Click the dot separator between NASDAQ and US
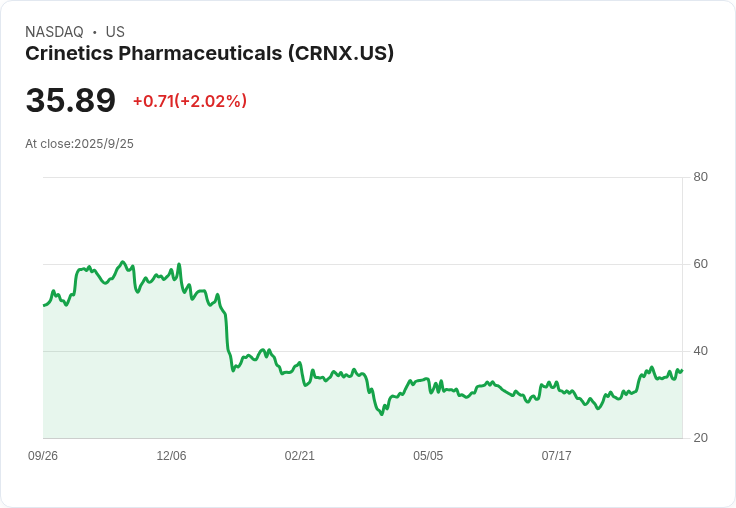Screen dimensions: 736x508 coord(94,32)
